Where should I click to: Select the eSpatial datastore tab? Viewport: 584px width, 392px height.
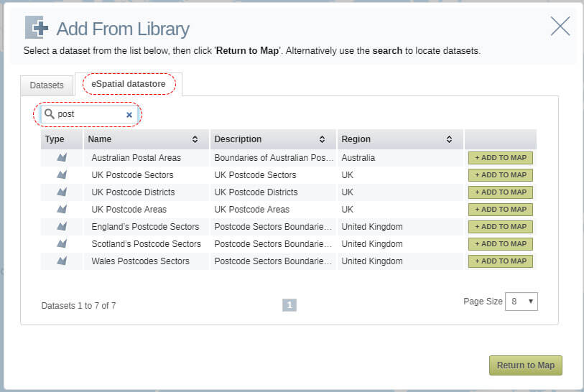coord(129,84)
